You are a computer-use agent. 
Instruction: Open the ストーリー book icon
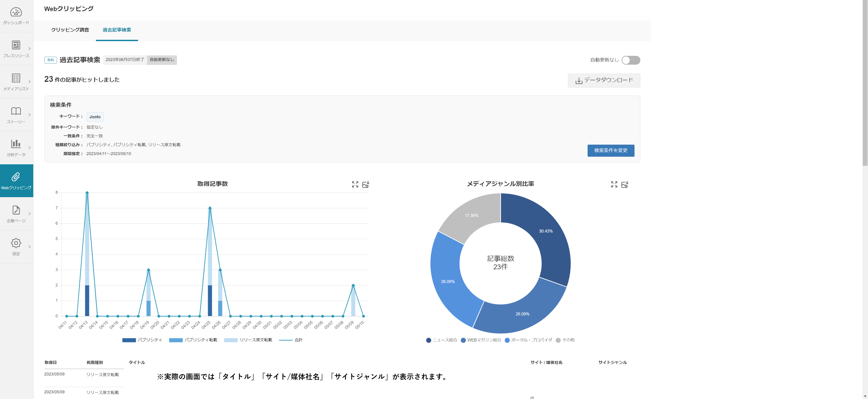coord(16,111)
